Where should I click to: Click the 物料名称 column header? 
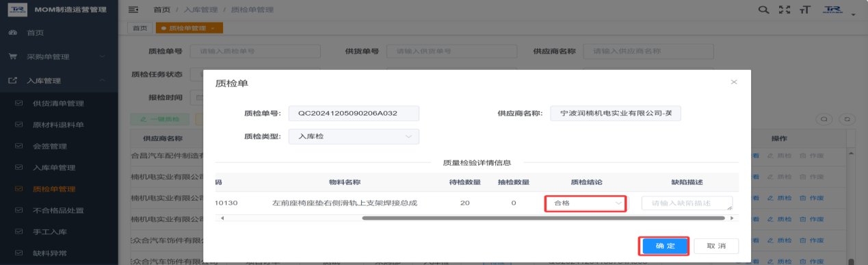pyautogui.click(x=344, y=182)
